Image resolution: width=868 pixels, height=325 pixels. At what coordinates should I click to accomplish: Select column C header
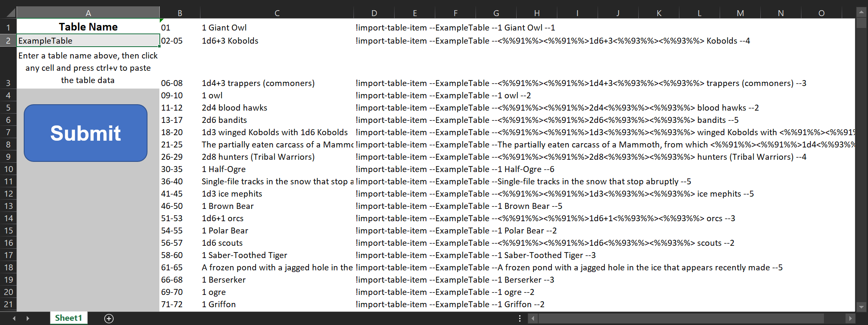point(277,13)
